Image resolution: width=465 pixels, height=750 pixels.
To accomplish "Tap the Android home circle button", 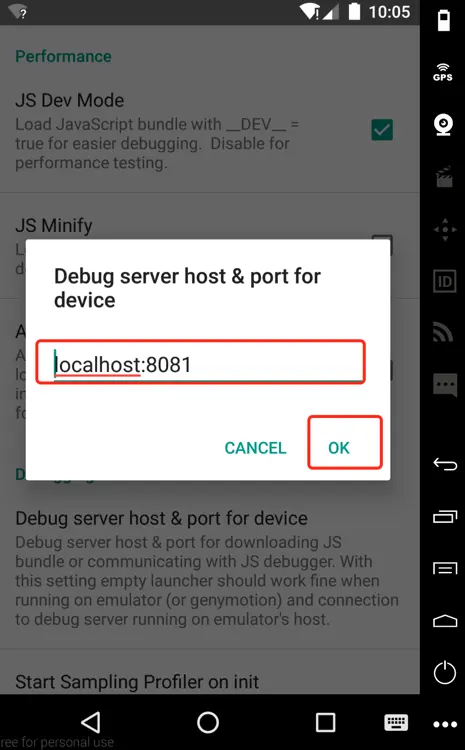I will click(208, 722).
